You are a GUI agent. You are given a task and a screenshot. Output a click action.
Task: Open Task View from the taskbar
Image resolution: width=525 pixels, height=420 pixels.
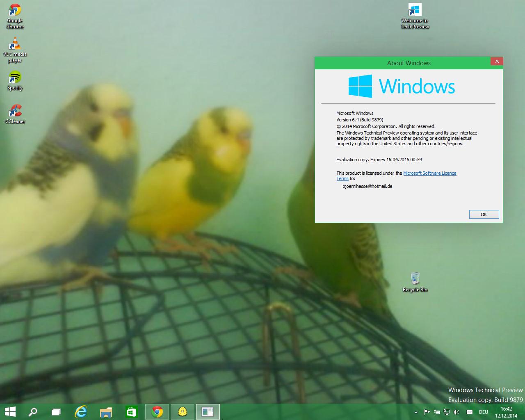click(56, 411)
